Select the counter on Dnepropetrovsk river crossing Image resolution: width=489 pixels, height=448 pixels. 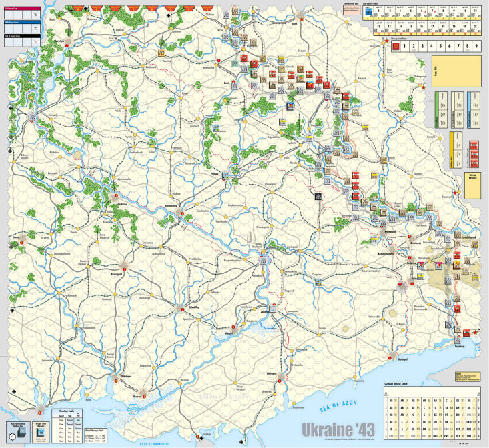tap(264, 261)
